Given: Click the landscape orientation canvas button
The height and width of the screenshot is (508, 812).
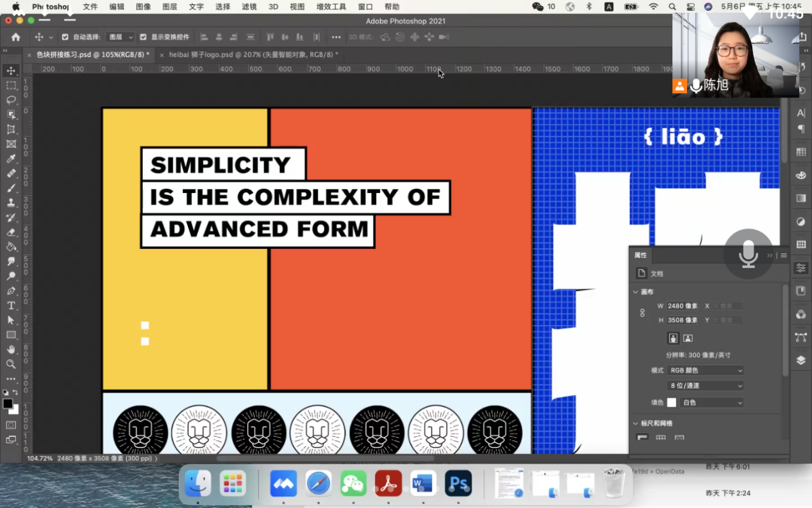Looking at the screenshot, I should tap(688, 338).
